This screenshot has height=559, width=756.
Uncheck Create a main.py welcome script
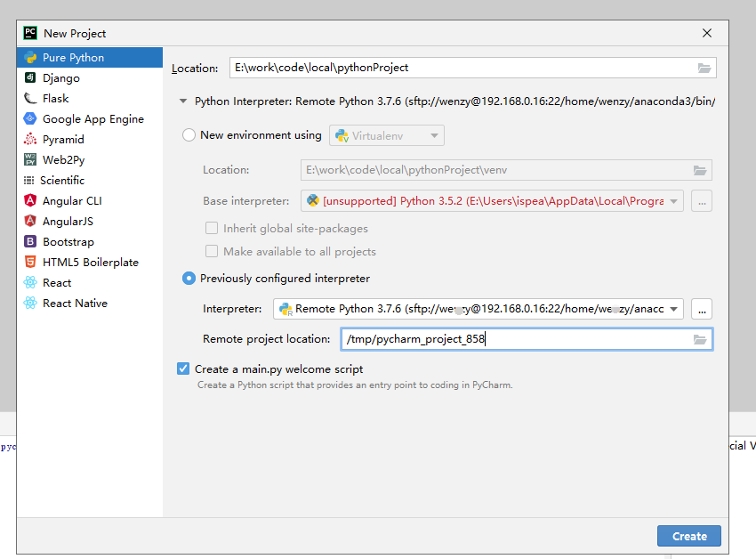pos(183,369)
